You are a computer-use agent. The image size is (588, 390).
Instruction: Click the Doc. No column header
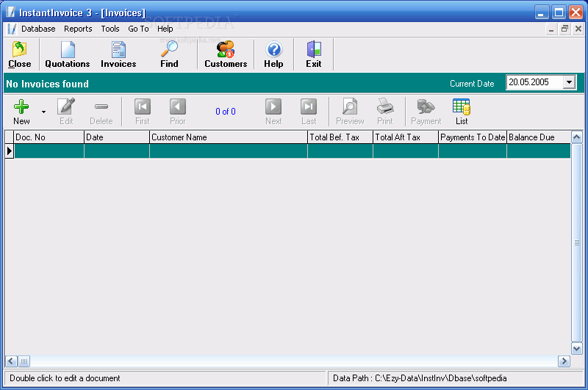49,137
